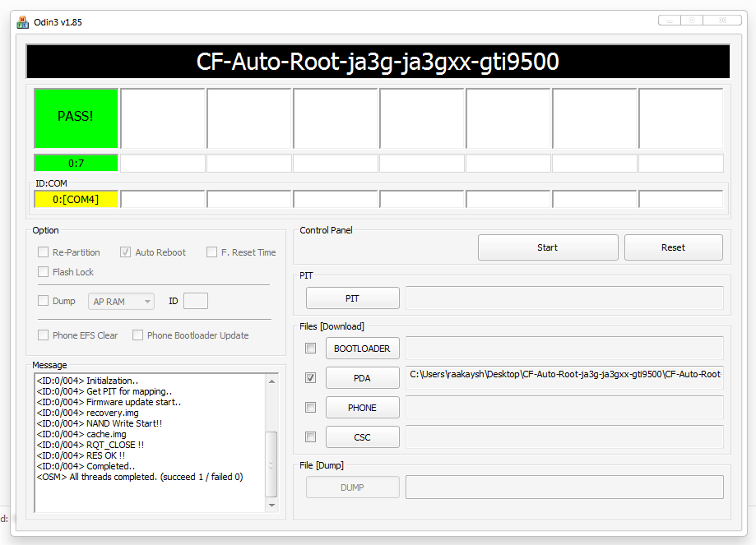
Task: Maximize the Odin3 window
Action: (692, 21)
